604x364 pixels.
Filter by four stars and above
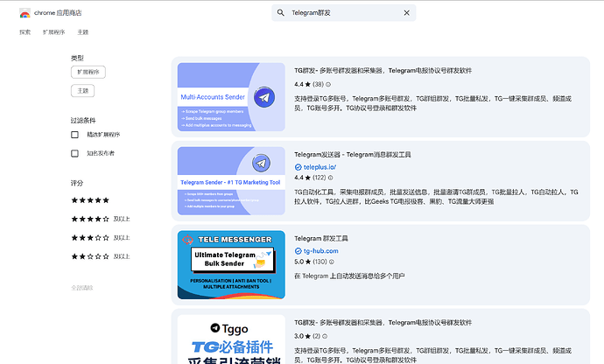(x=101, y=219)
